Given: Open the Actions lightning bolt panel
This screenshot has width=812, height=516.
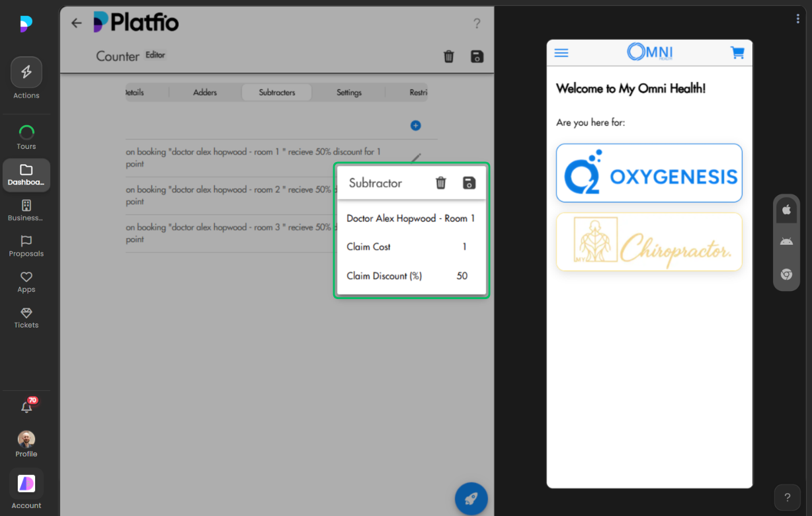Looking at the screenshot, I should 26,73.
